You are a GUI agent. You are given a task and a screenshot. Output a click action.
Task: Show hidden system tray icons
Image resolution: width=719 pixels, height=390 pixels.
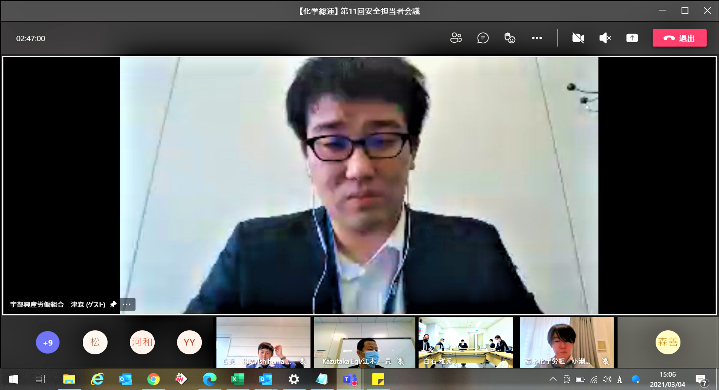[553, 379]
